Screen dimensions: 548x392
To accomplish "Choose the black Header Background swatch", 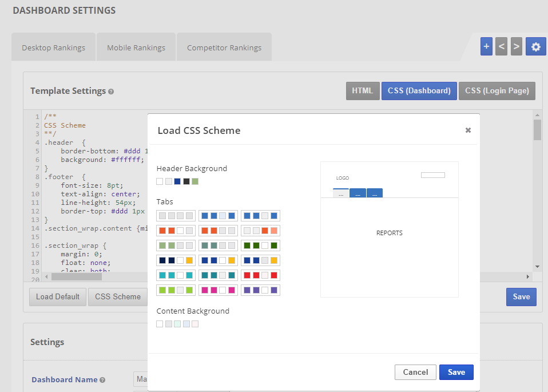I will (186, 181).
